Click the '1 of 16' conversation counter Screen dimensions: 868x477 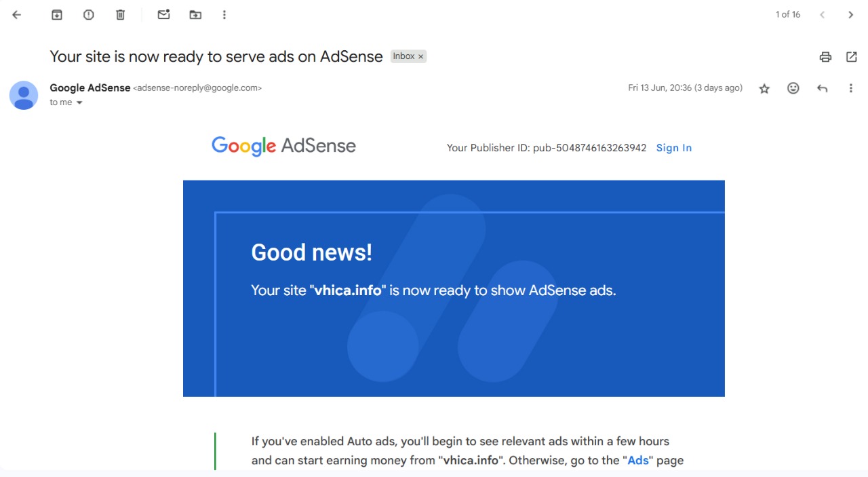point(788,14)
